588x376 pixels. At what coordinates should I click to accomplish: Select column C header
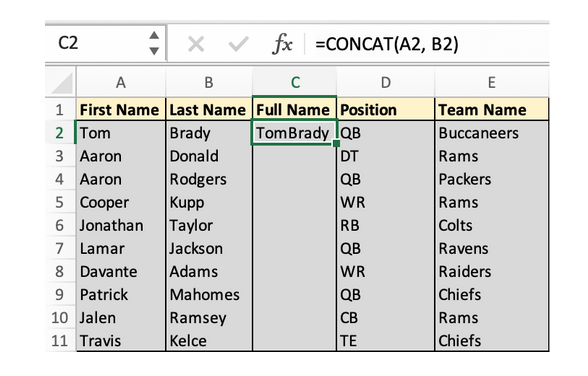(x=295, y=82)
